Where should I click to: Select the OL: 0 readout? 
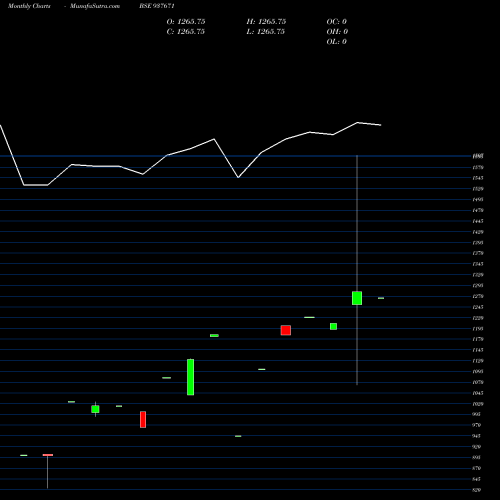(337, 42)
